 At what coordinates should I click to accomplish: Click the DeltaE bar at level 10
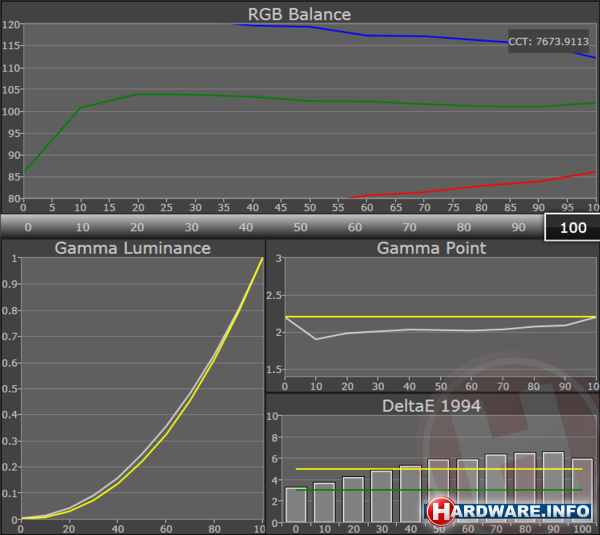324,502
